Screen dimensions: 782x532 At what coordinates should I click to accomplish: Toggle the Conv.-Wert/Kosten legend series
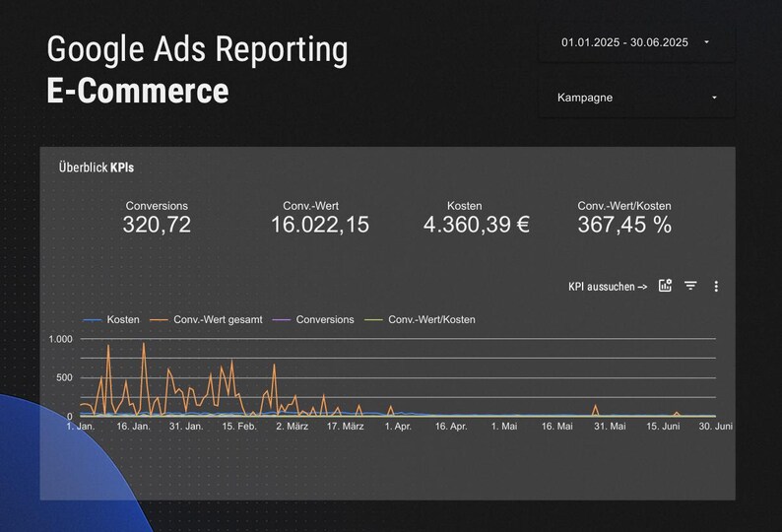[x=420, y=319]
